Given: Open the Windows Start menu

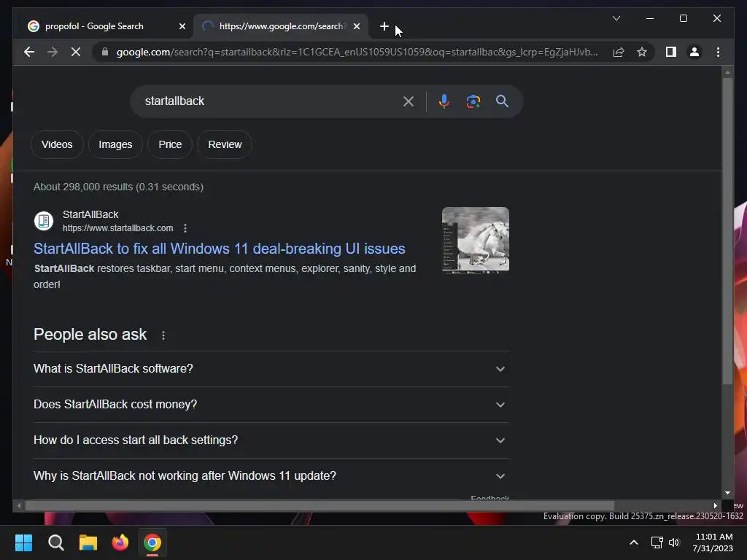Looking at the screenshot, I should tap(24, 542).
